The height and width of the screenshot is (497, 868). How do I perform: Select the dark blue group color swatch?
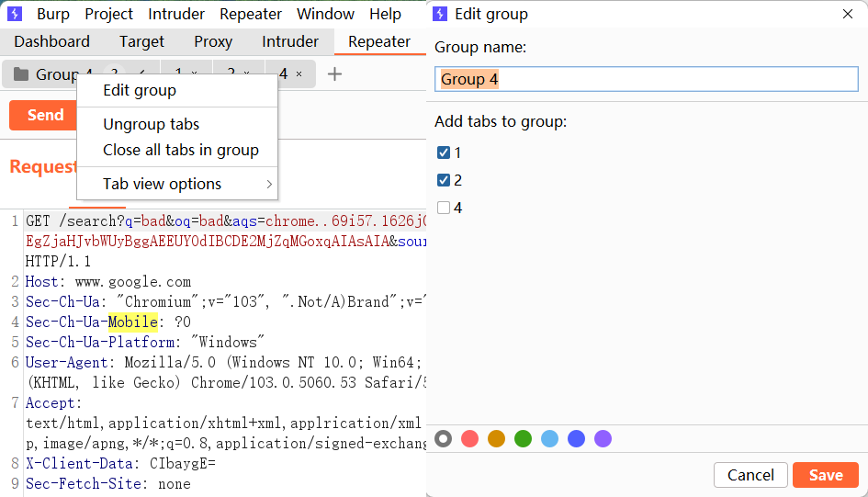tap(576, 439)
